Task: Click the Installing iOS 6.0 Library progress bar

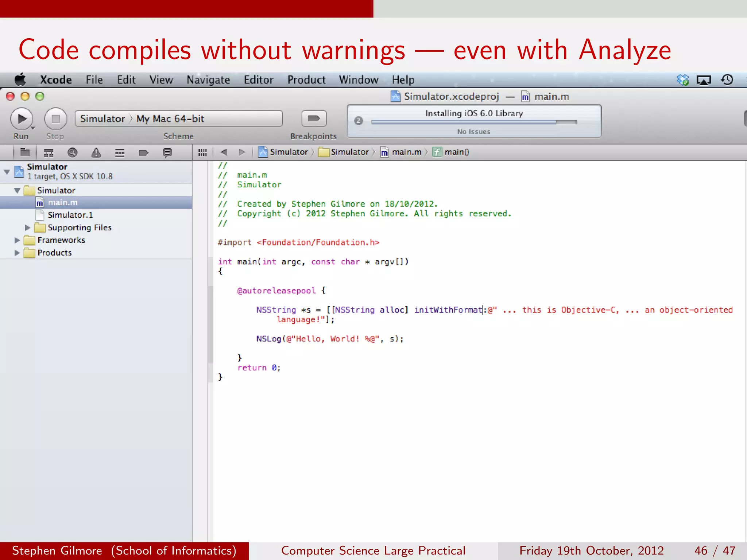Action: point(474,122)
